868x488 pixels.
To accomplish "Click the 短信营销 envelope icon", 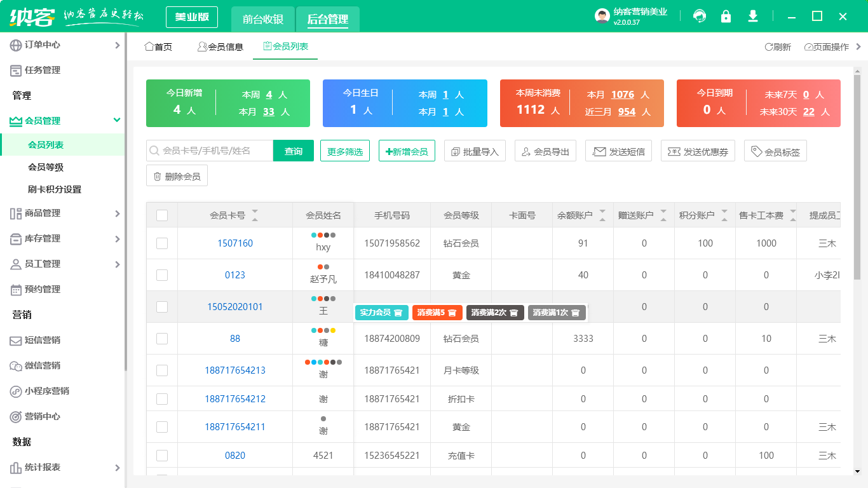I will coord(16,341).
